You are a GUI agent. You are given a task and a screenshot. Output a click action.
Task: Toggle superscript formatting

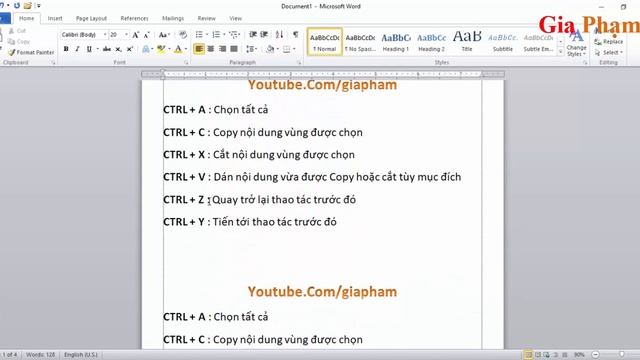pyautogui.click(x=130, y=49)
